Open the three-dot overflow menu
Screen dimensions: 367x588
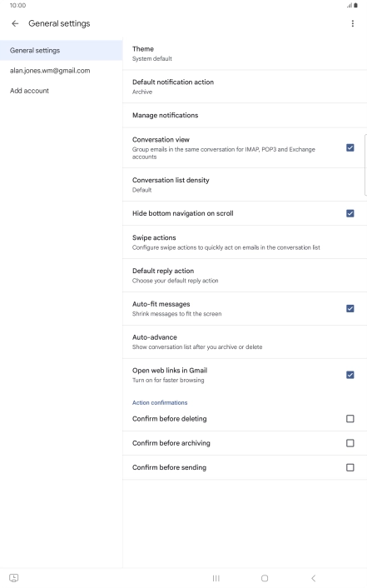pos(352,23)
